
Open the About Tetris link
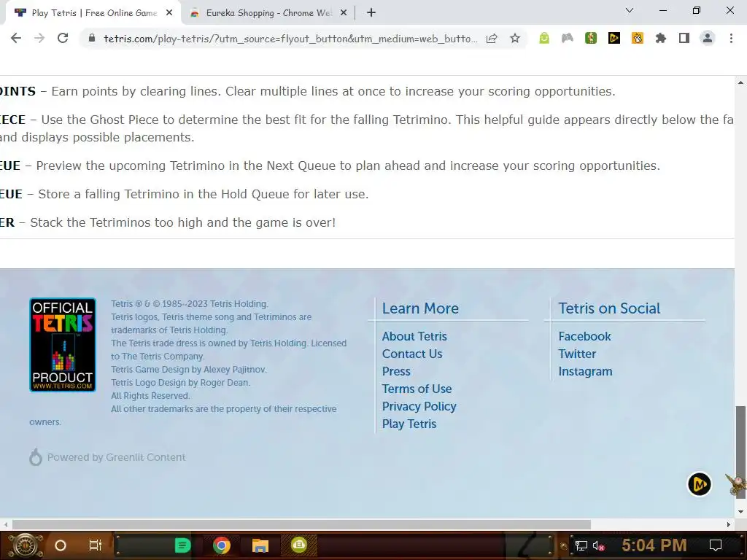(x=414, y=336)
